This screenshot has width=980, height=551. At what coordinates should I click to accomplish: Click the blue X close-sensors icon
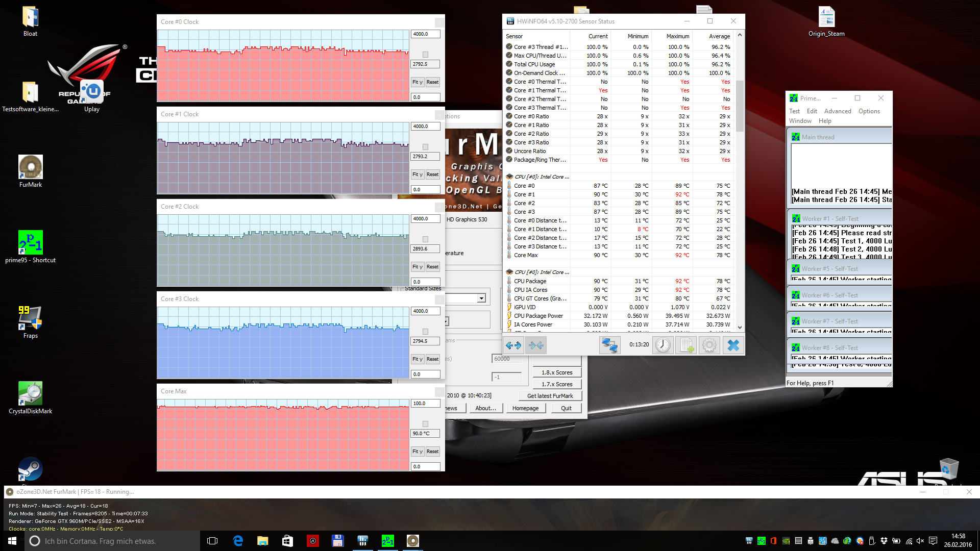click(x=733, y=345)
